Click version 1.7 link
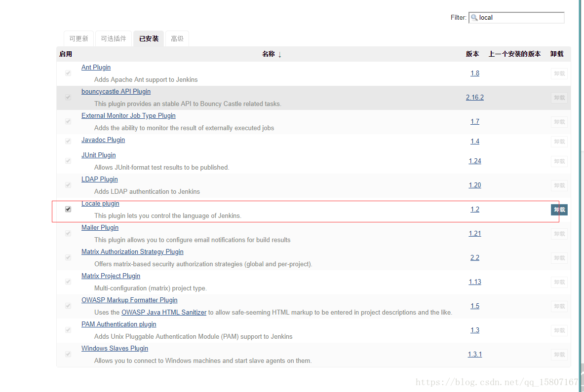Screen dimensions: 584x392 click(x=475, y=122)
